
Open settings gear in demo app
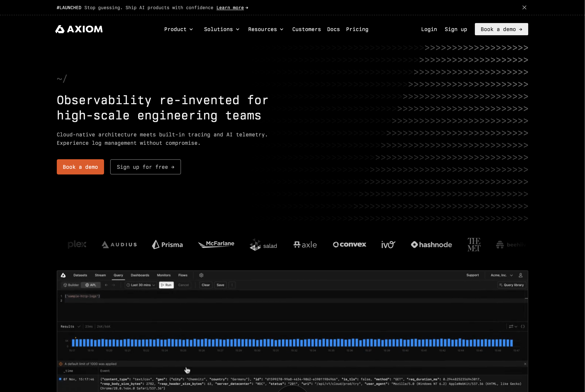click(201, 275)
